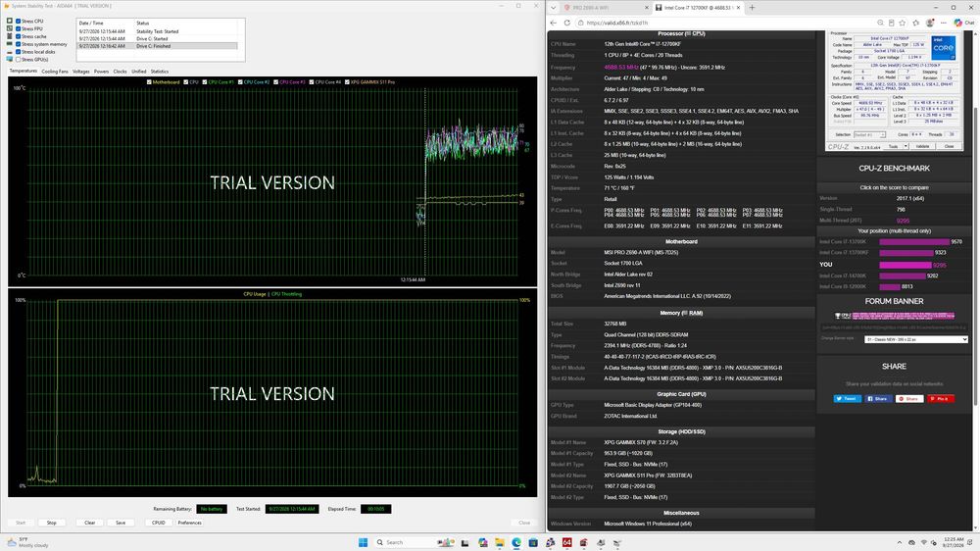The width and height of the screenshot is (980, 551).
Task: Uncheck Motherboard in the temperature graph legend
Action: click(149, 82)
